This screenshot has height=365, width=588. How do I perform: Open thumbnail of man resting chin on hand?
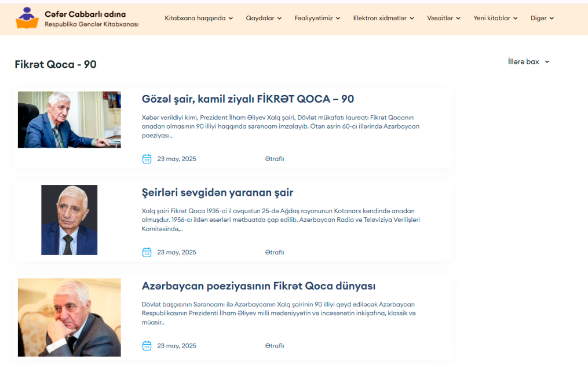pos(70,317)
